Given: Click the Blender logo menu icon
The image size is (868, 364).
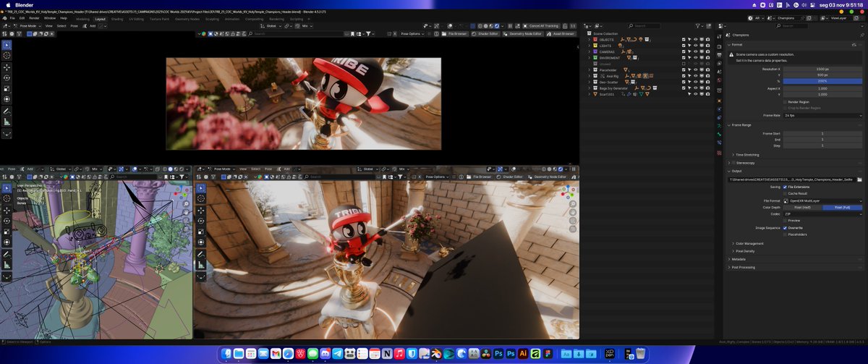Looking at the screenshot, I should [4, 18].
